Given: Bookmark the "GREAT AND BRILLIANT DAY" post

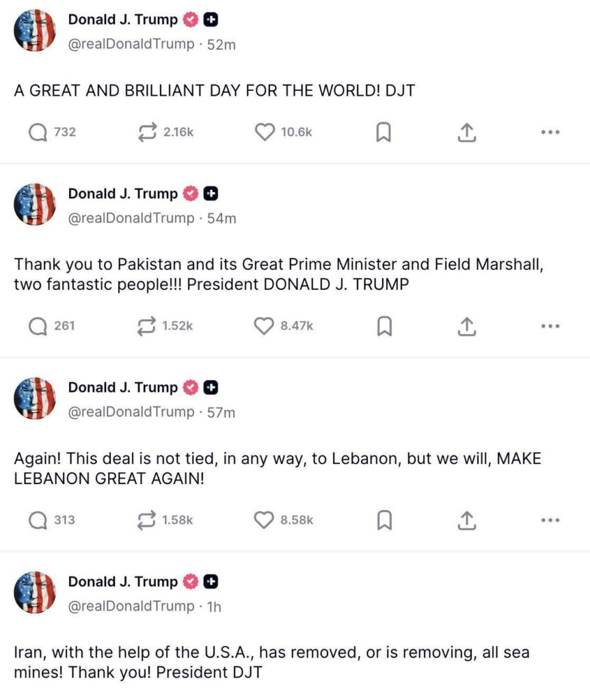Looking at the screenshot, I should coord(384,132).
